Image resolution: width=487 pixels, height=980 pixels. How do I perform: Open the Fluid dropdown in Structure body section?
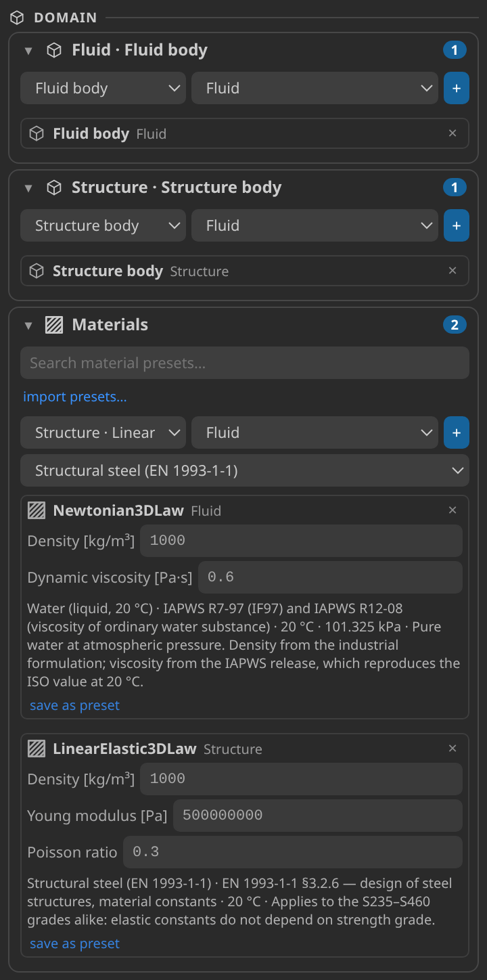click(315, 226)
